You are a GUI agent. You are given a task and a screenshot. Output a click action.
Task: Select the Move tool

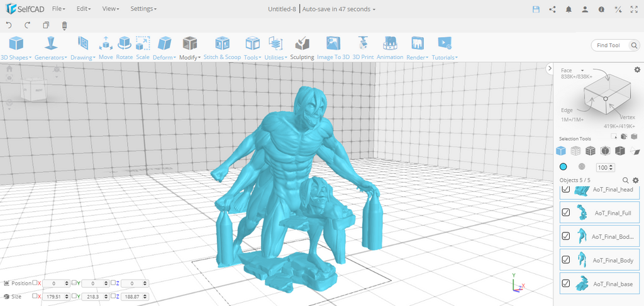tap(106, 43)
